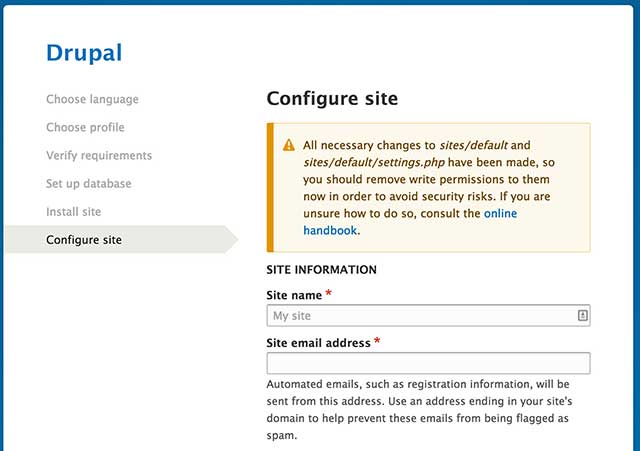The image size is (640, 451).
Task: Select the Set up database step
Action: point(89,184)
